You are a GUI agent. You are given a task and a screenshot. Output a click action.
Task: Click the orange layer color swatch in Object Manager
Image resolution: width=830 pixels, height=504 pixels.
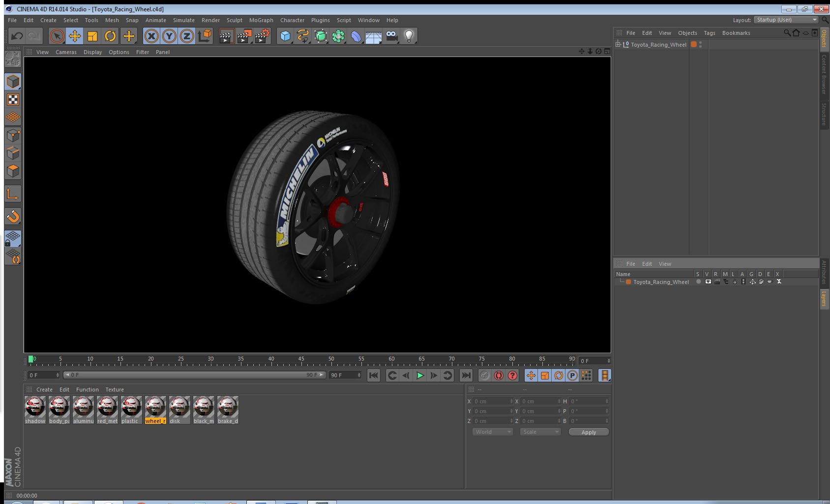(x=694, y=44)
